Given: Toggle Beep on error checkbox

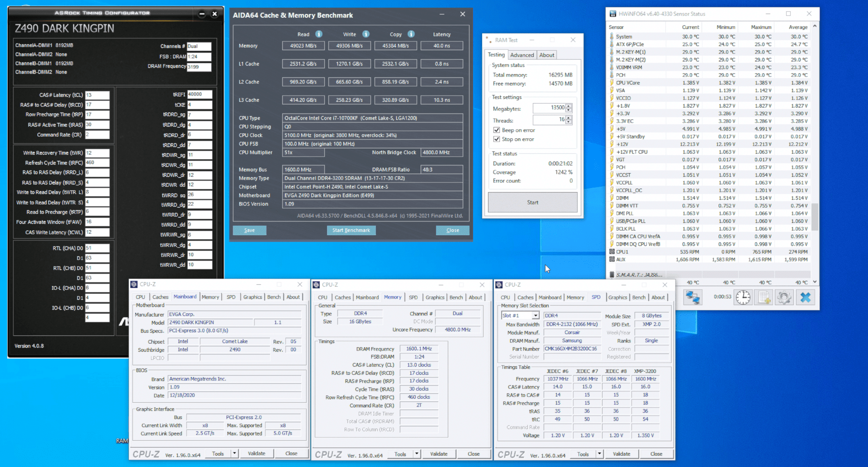Looking at the screenshot, I should (x=497, y=130).
